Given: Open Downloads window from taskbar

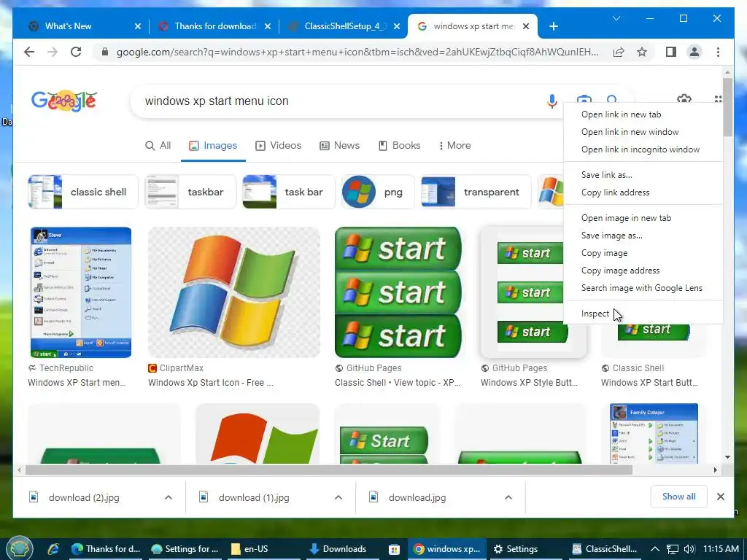Looking at the screenshot, I should click(x=338, y=549).
